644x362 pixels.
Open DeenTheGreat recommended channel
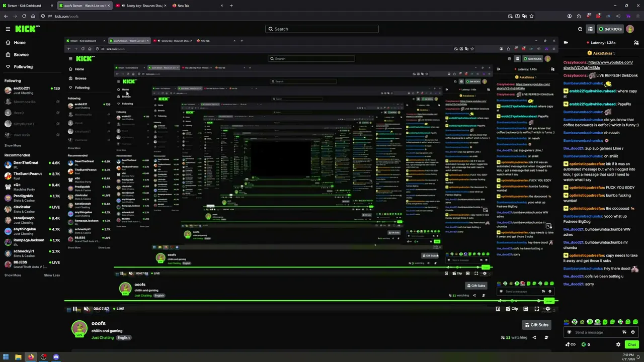(32, 165)
